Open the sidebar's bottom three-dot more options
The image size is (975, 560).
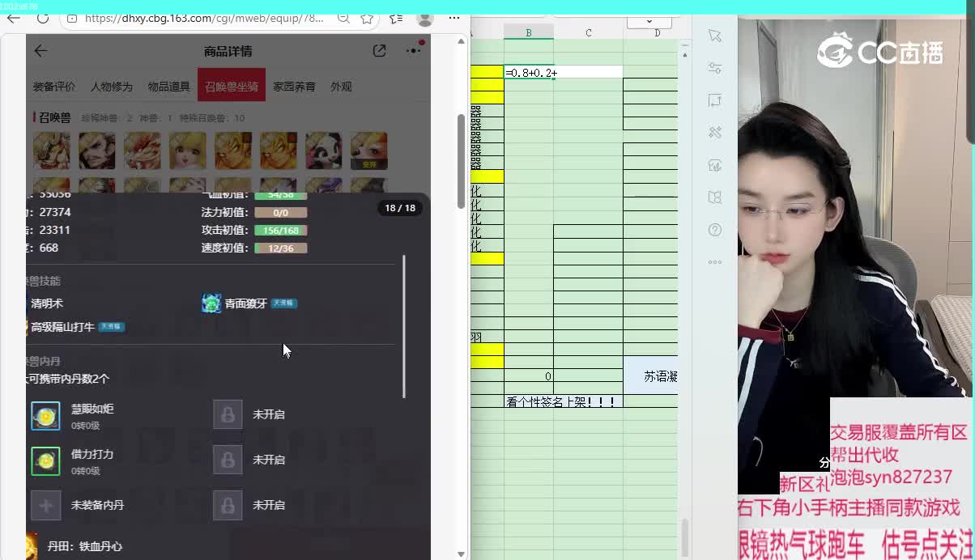714,262
